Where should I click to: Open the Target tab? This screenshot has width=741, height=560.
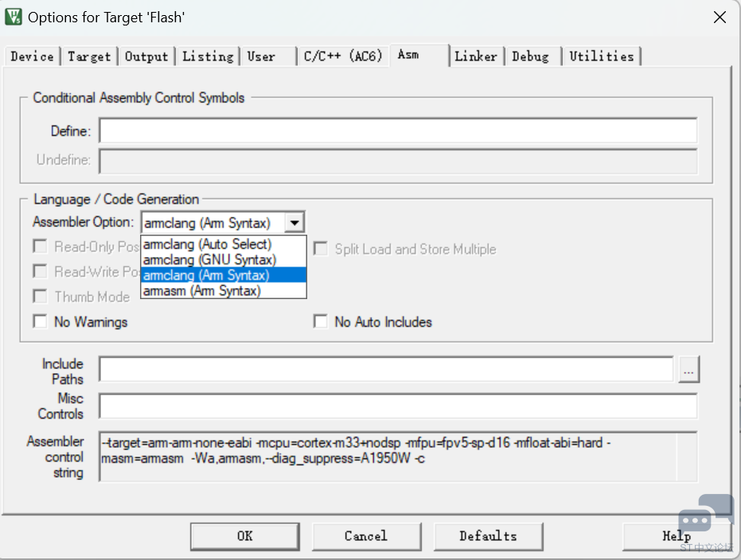tap(89, 56)
